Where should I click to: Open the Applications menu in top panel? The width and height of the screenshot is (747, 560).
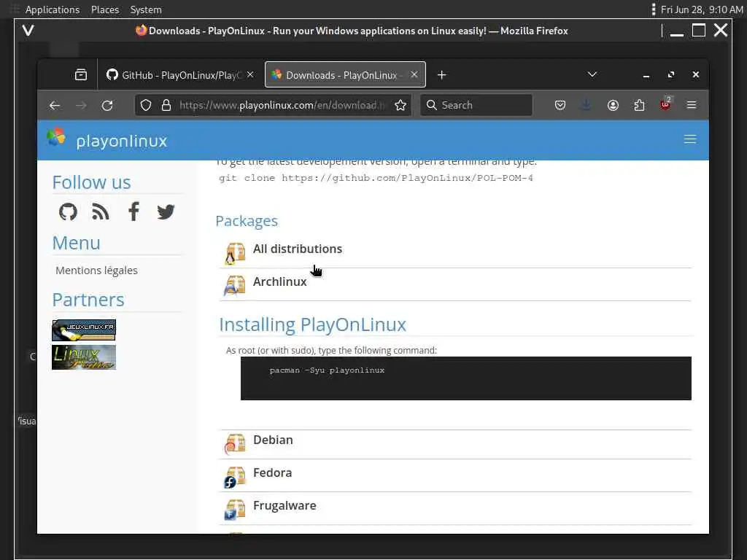(x=52, y=9)
